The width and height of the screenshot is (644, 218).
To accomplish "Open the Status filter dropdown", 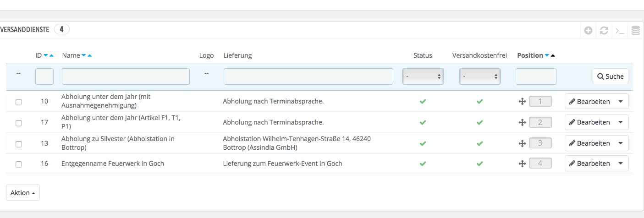I will coord(423,76).
